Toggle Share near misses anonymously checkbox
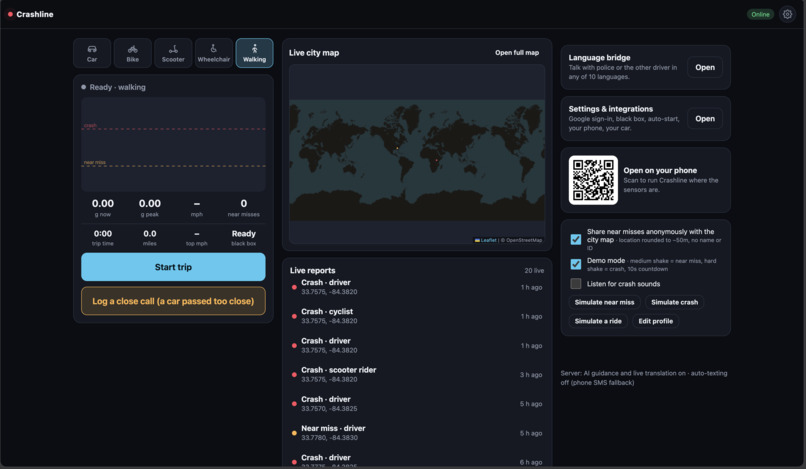The image size is (806, 469). (576, 239)
